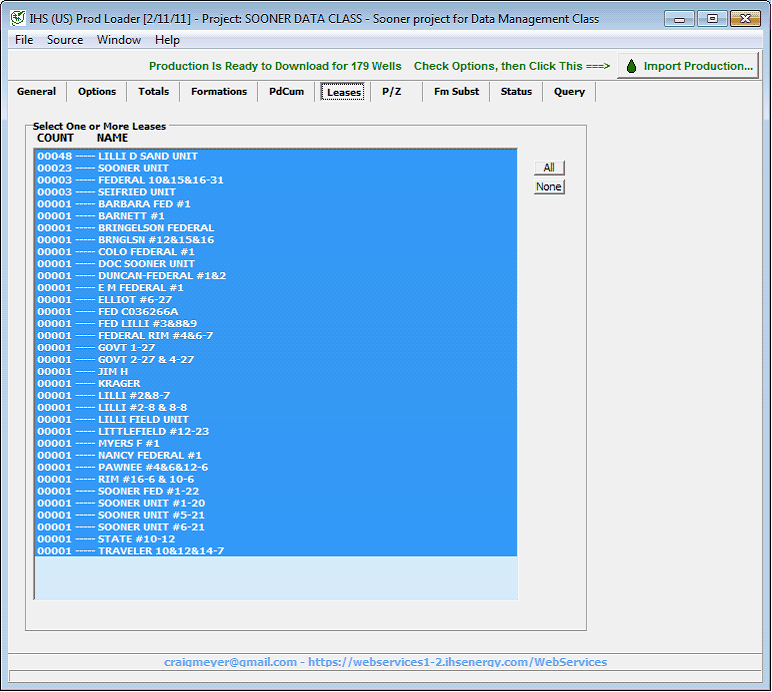Select the SOONER UNIT lease row

point(133,168)
